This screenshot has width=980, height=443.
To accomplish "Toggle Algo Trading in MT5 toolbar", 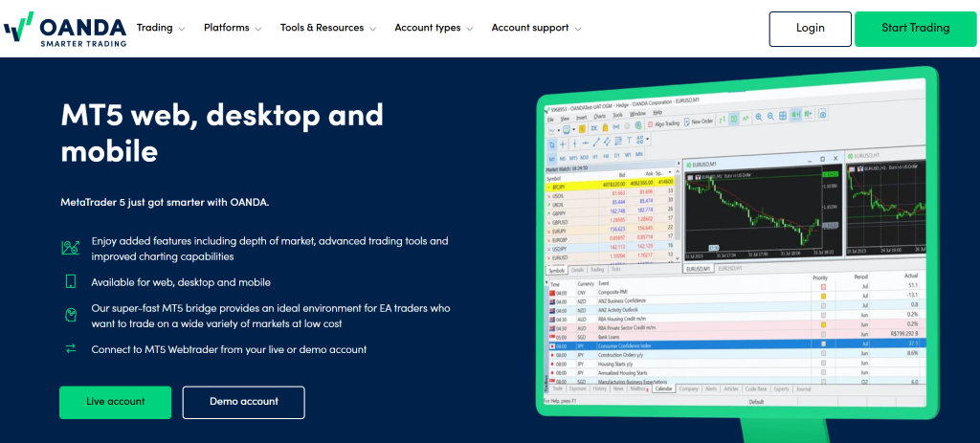I will click(x=664, y=123).
